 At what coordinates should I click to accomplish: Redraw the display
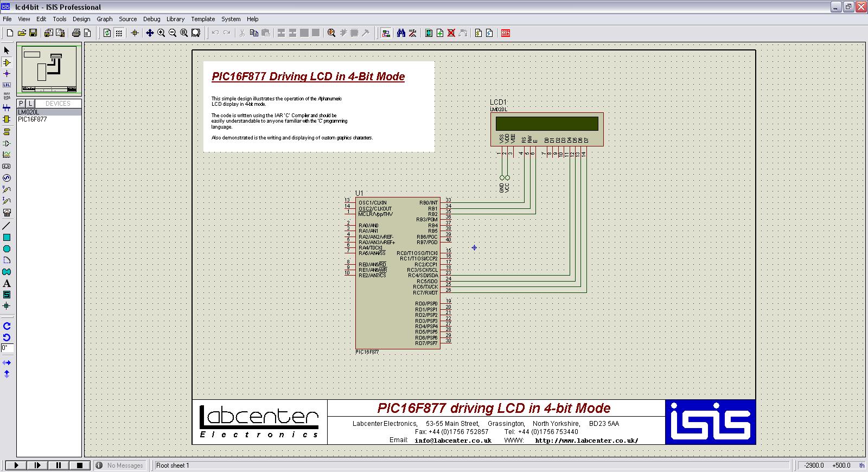tap(107, 33)
